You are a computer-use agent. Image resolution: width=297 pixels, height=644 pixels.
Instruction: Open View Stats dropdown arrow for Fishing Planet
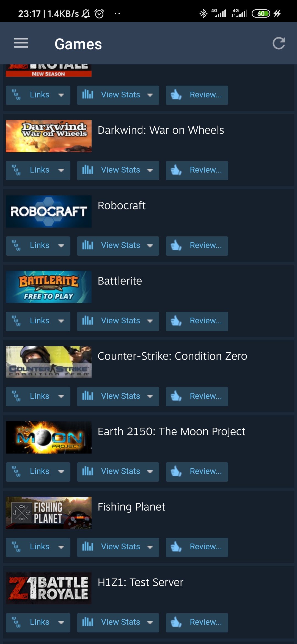(x=150, y=547)
